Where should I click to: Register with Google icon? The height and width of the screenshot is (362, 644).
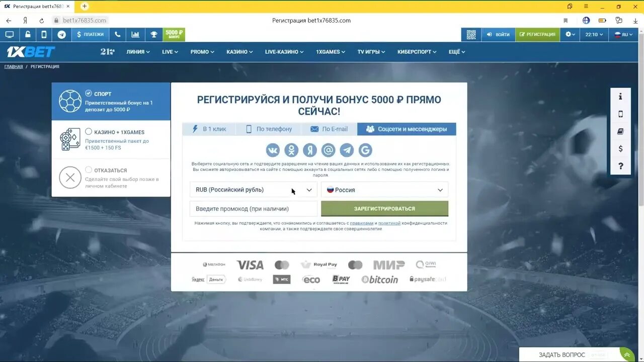coord(365,150)
